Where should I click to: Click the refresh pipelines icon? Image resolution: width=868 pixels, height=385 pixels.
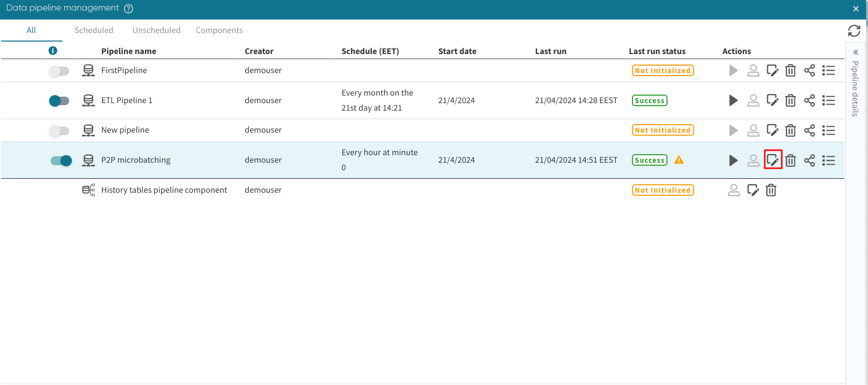[854, 31]
